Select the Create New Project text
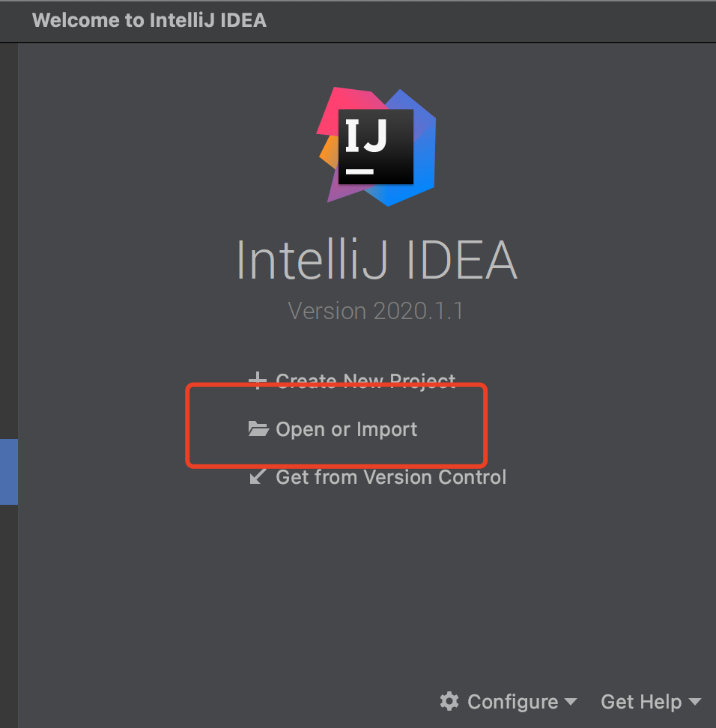 coord(365,380)
